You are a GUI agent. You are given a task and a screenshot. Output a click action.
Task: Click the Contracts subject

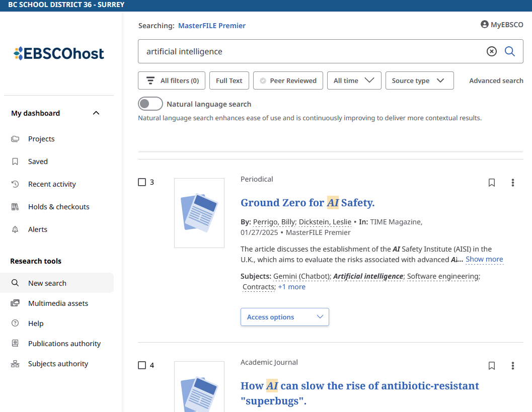coord(259,287)
